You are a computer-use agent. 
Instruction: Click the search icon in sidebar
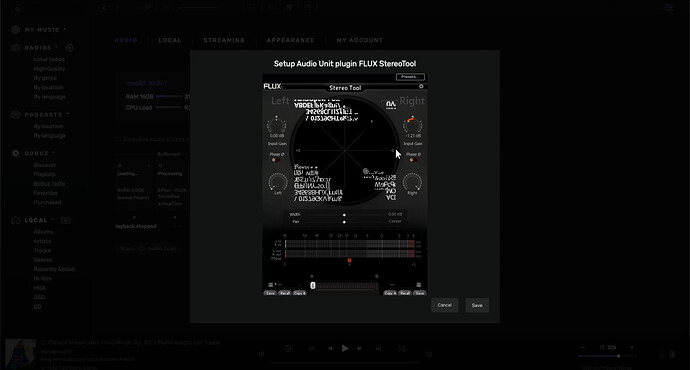click(x=18, y=10)
